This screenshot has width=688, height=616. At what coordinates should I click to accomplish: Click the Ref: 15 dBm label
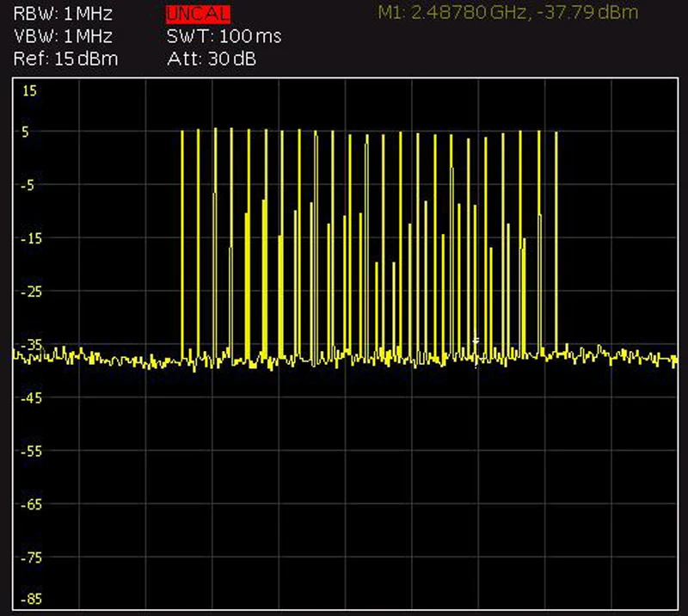(x=66, y=59)
